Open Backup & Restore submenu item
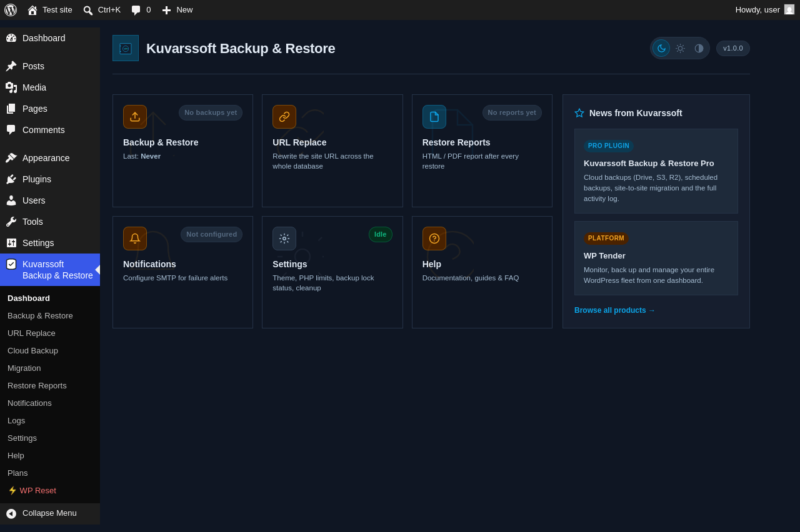This screenshot has width=800, height=532. tap(40, 315)
